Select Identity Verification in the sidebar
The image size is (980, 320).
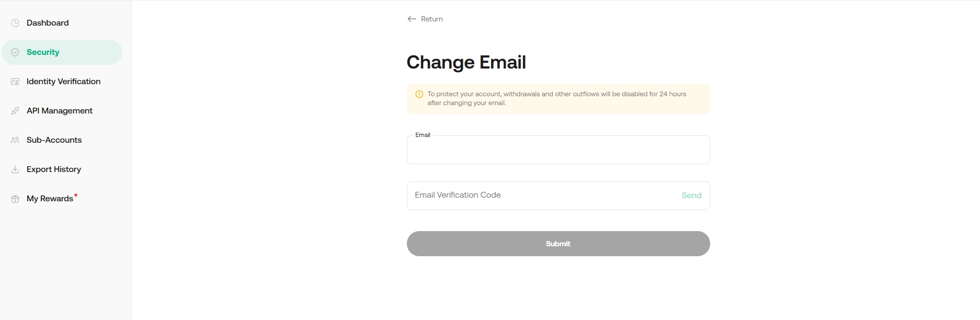(x=63, y=82)
